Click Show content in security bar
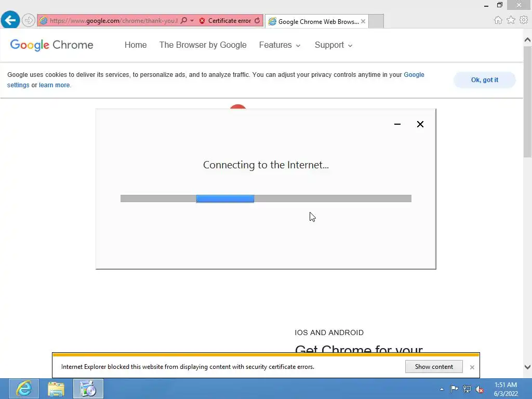This screenshot has height=399, width=532. (434, 367)
